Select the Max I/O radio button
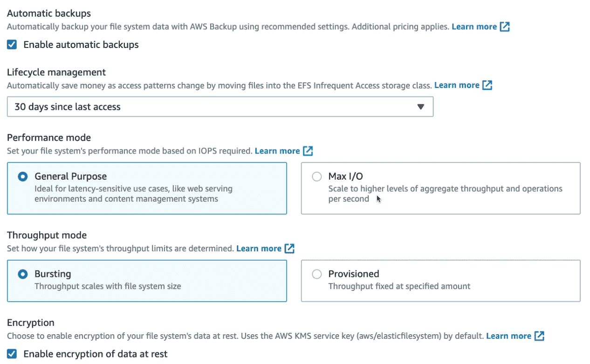This screenshot has height=364, width=590. pos(317,177)
